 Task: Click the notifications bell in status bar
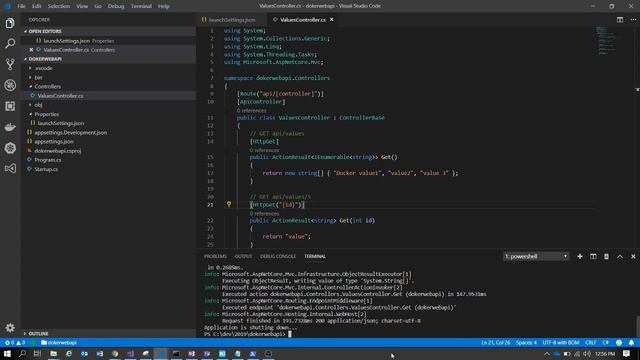[x=631, y=342]
